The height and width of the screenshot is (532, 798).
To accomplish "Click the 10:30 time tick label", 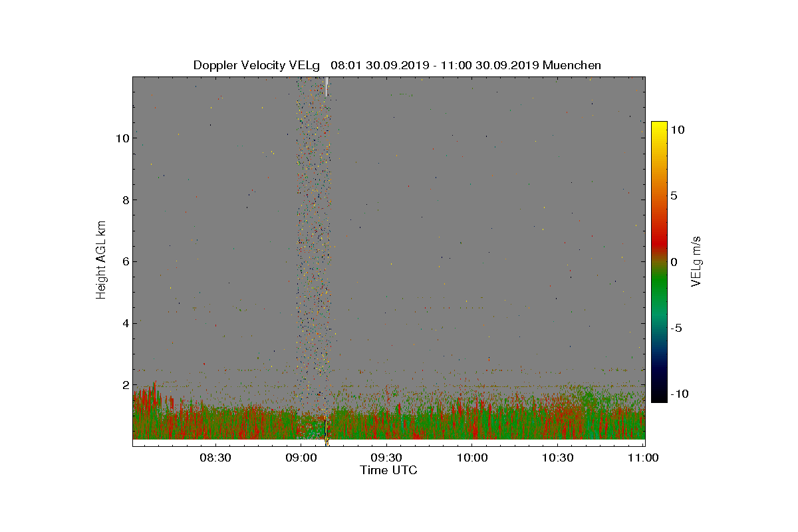I will pos(558,458).
